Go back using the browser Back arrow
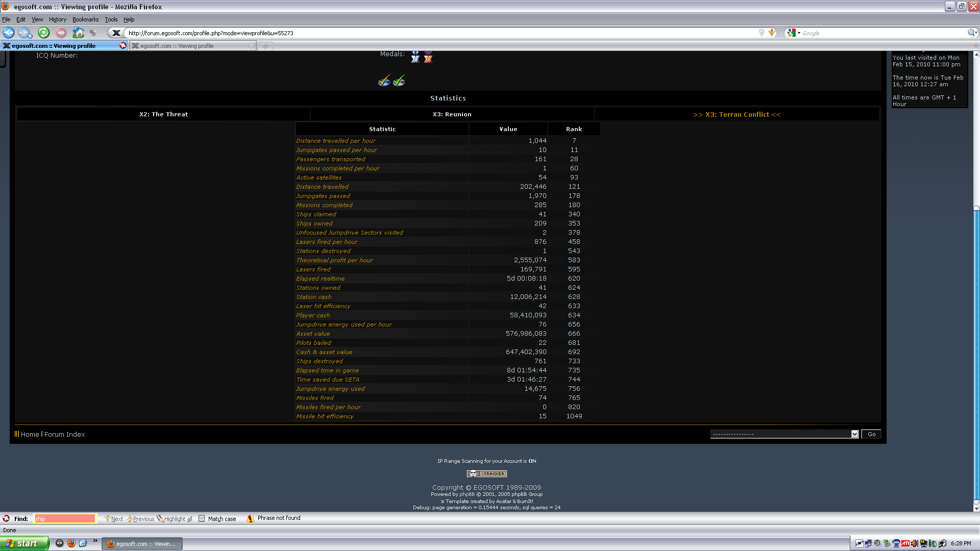 (9, 33)
